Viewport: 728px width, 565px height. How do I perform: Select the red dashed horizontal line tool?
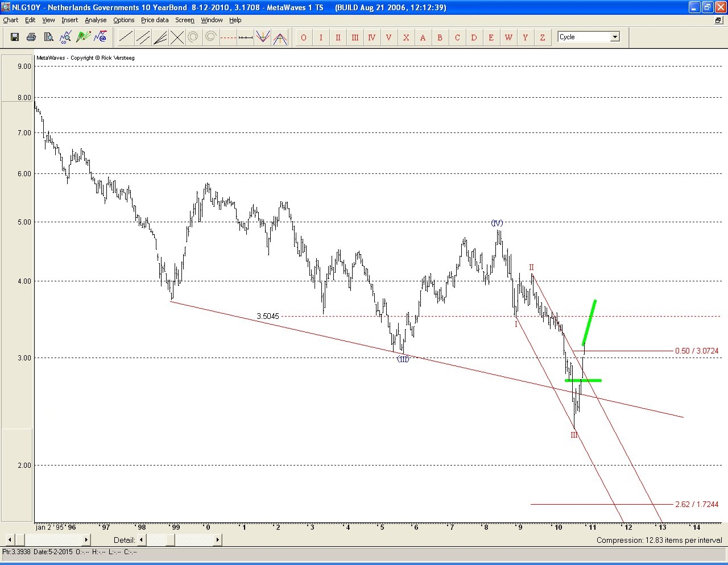pyautogui.click(x=228, y=38)
